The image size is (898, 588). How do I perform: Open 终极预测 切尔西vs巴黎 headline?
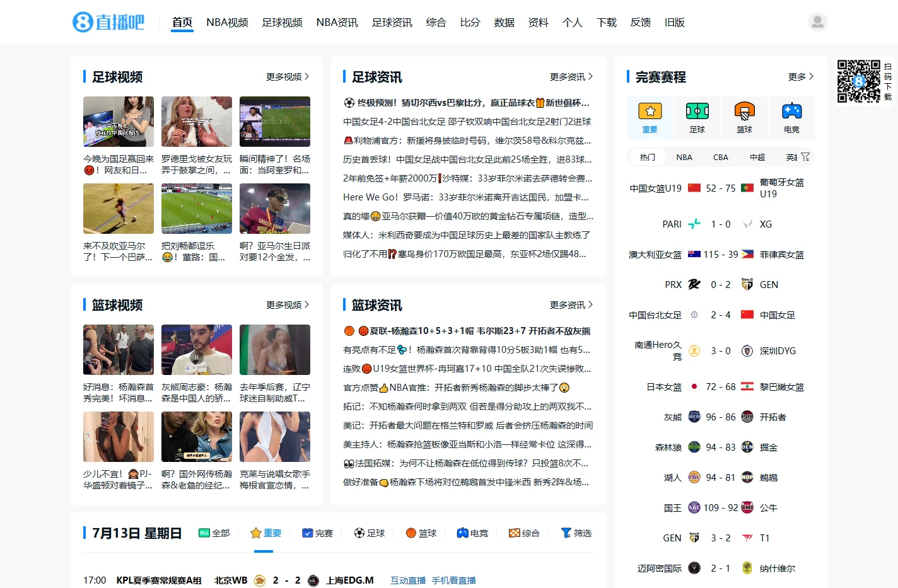(x=467, y=103)
